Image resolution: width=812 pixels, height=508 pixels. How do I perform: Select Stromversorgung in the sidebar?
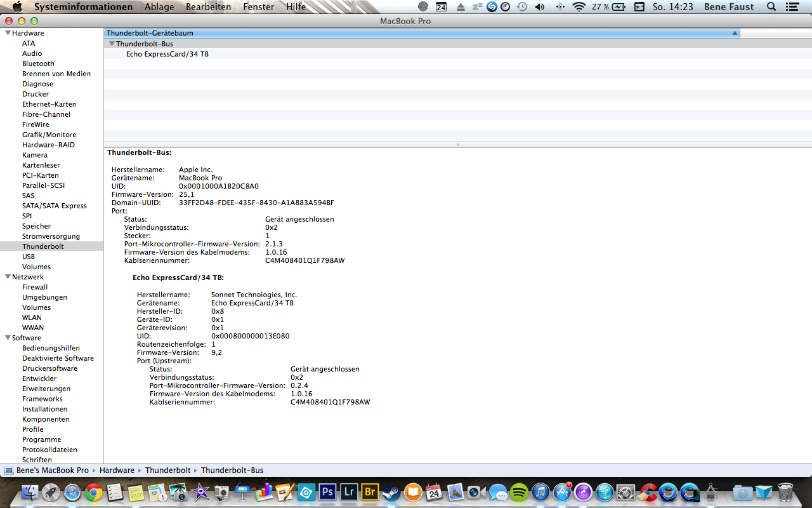point(51,236)
